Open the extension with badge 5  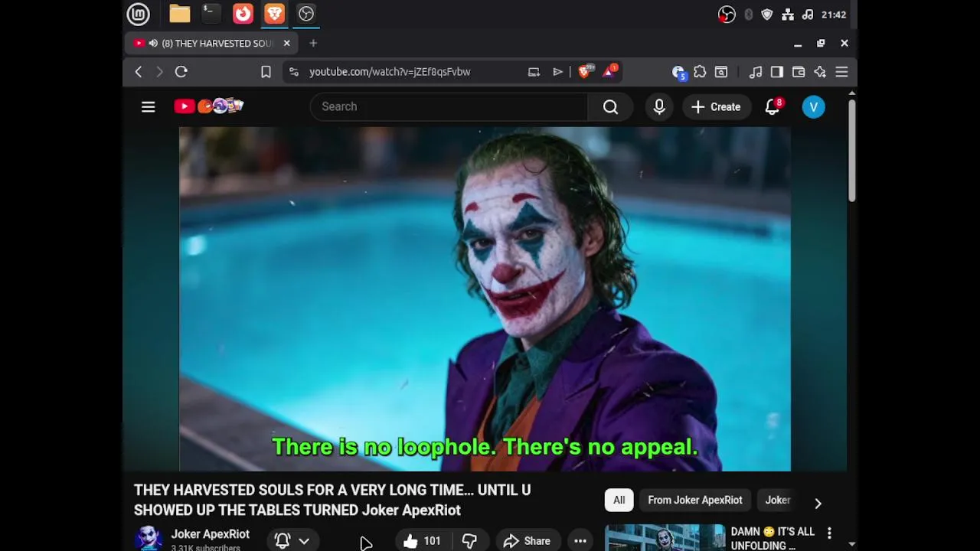(x=678, y=72)
